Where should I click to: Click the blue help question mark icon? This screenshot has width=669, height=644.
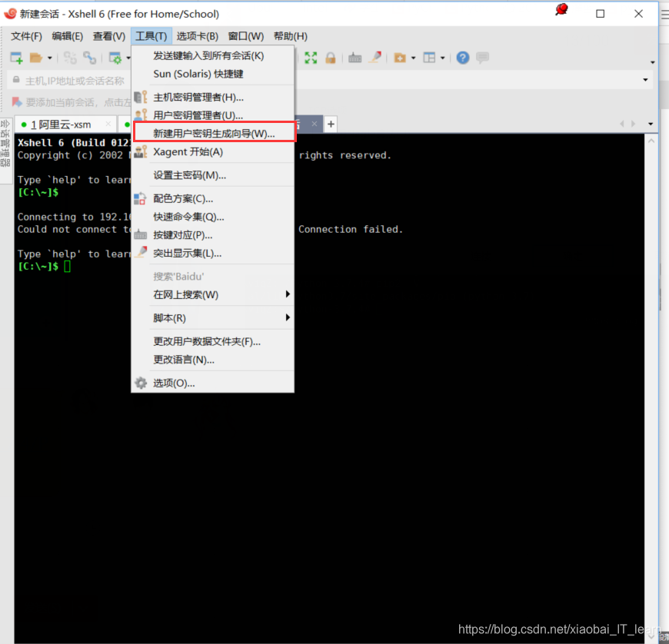(462, 58)
